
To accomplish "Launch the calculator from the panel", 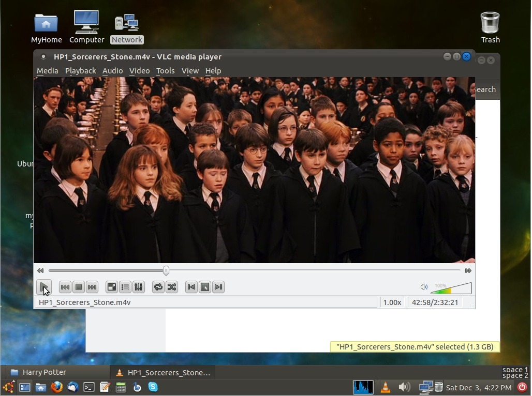I will 121,387.
